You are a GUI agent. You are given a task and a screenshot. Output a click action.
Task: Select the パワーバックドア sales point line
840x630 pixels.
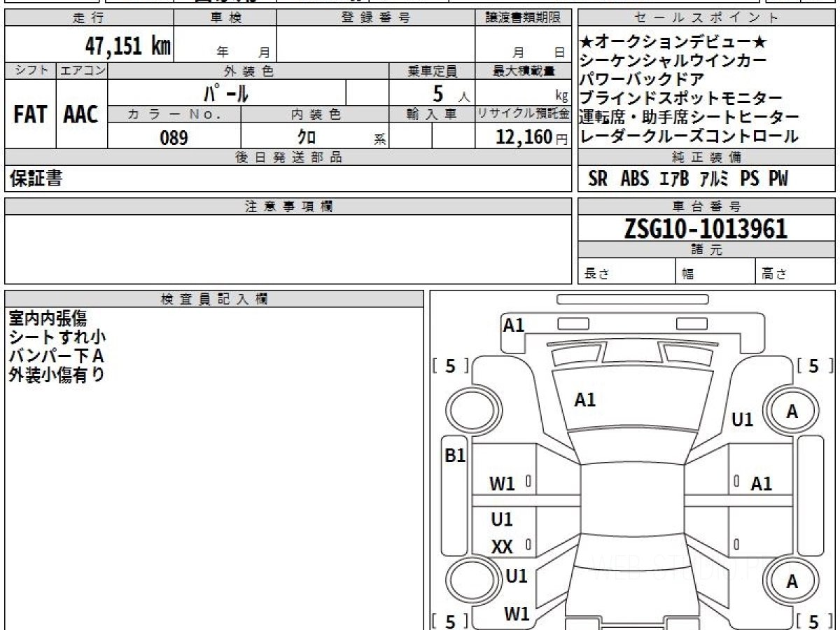642,80
